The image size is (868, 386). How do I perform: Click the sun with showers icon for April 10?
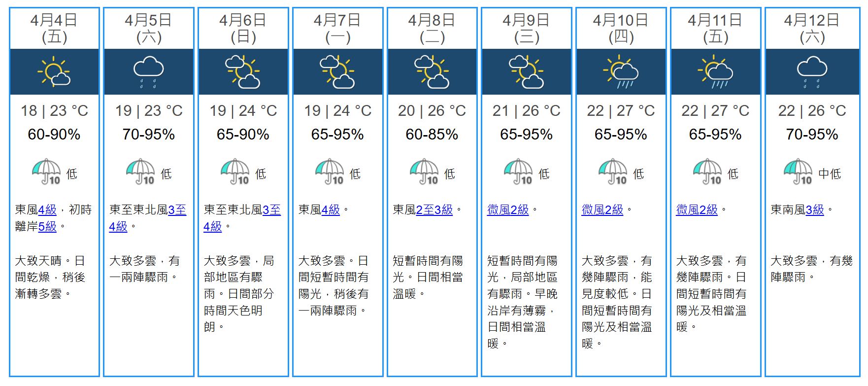pyautogui.click(x=621, y=72)
